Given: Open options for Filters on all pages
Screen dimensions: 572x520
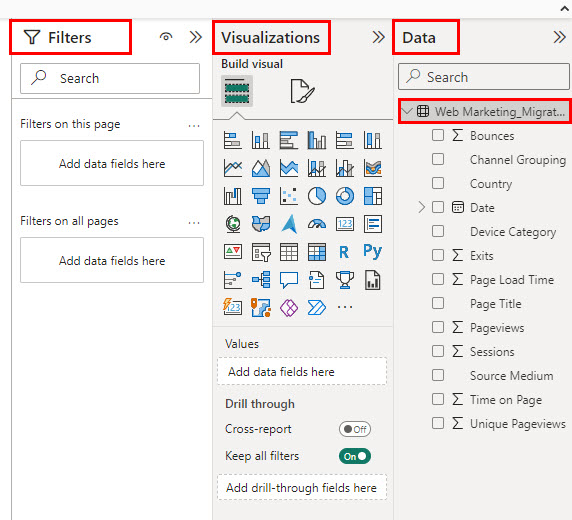Looking at the screenshot, I should 194,223.
